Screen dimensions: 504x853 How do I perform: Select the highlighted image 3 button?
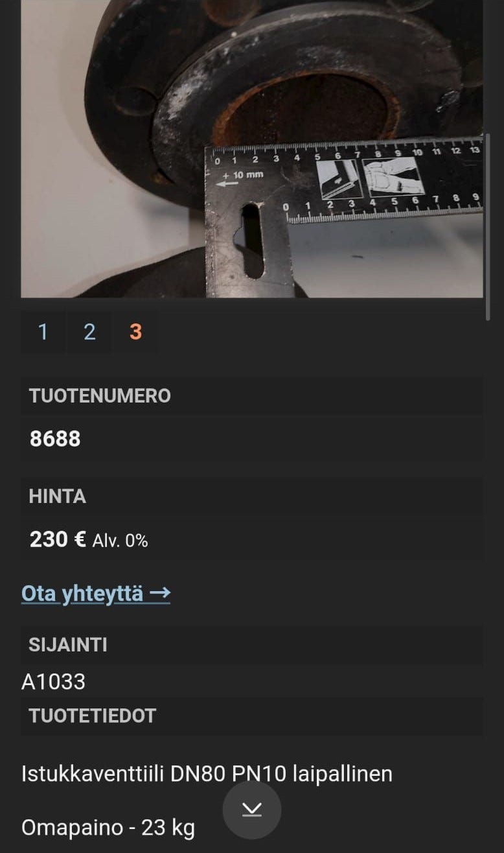click(x=135, y=332)
